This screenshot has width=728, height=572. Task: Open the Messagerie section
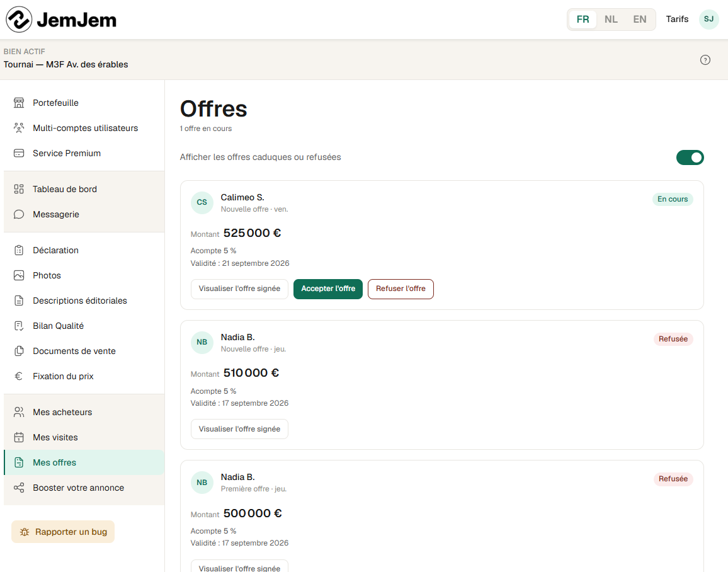84,214
